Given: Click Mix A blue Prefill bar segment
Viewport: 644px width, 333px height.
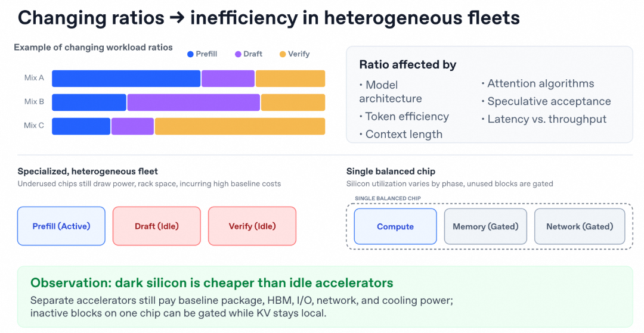Looking at the screenshot, I should tap(126, 78).
